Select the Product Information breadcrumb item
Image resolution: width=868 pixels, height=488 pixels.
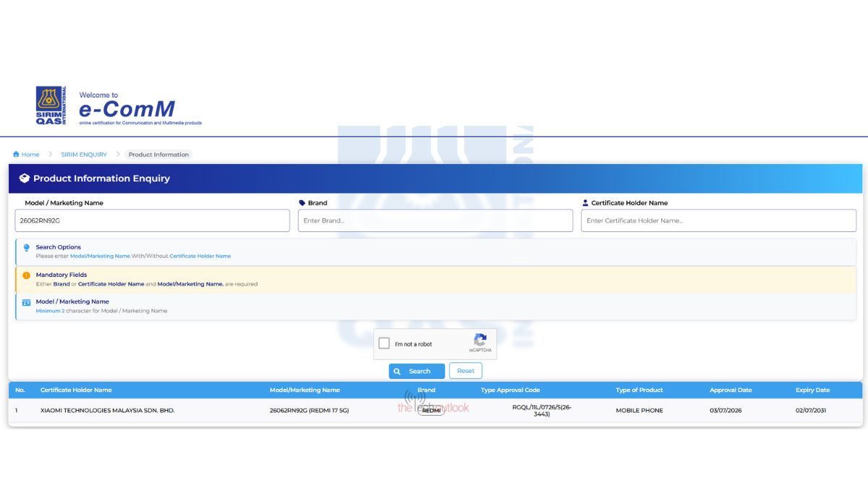158,155
